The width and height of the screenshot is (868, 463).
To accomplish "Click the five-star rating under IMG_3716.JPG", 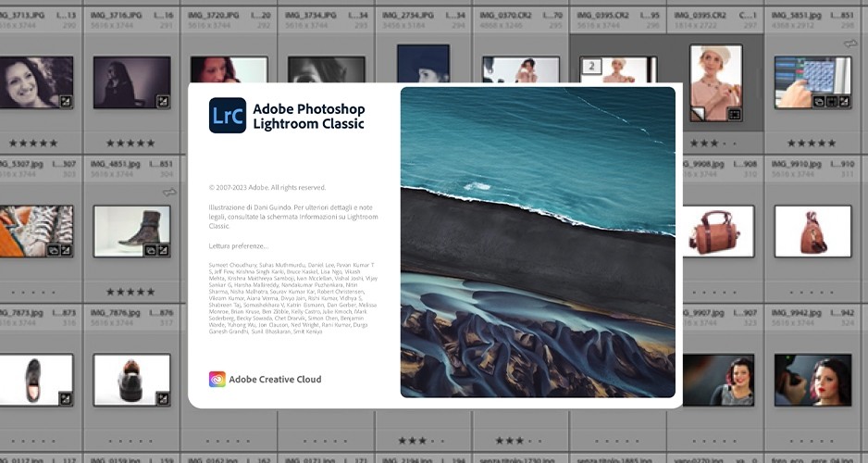I will coord(130,144).
